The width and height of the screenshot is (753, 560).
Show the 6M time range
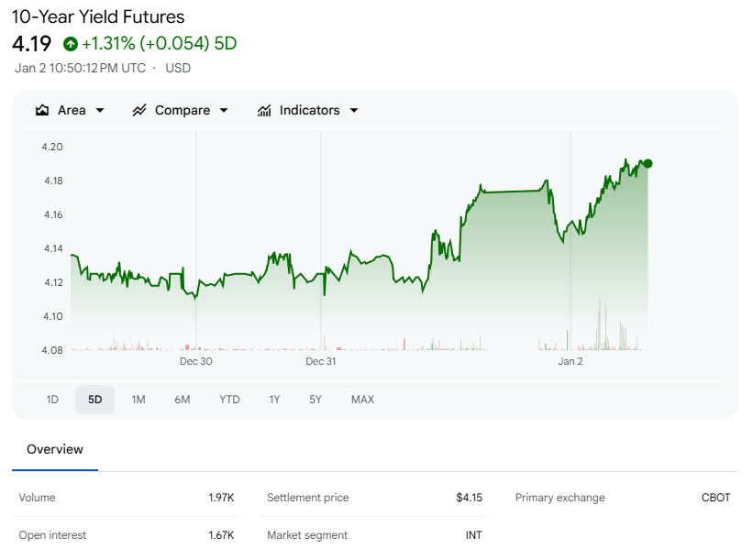click(183, 400)
